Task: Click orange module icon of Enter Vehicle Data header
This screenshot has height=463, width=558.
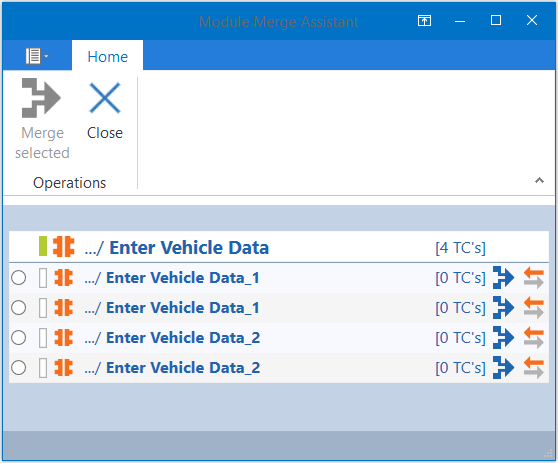Action: [64, 247]
